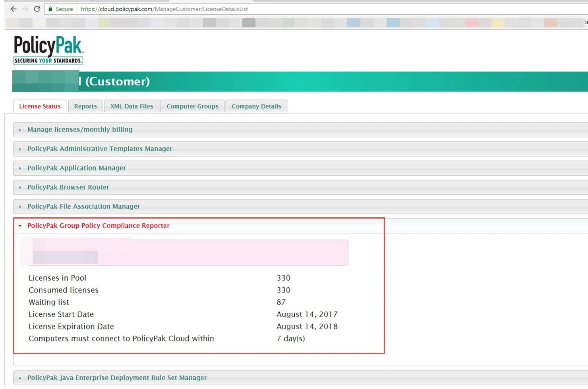The width and height of the screenshot is (588, 389).
Task: Go to the Company Details tab
Action: click(256, 106)
